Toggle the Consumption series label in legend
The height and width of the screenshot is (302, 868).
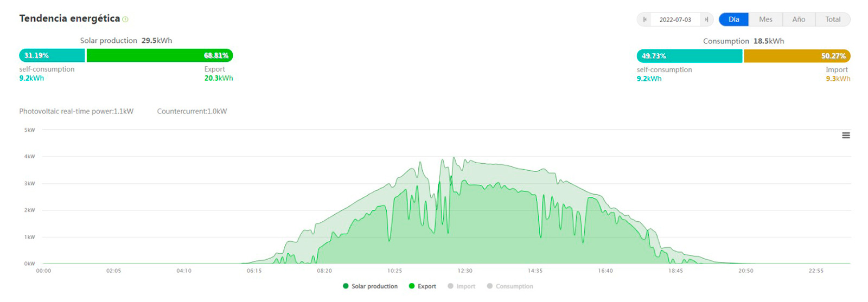click(514, 286)
